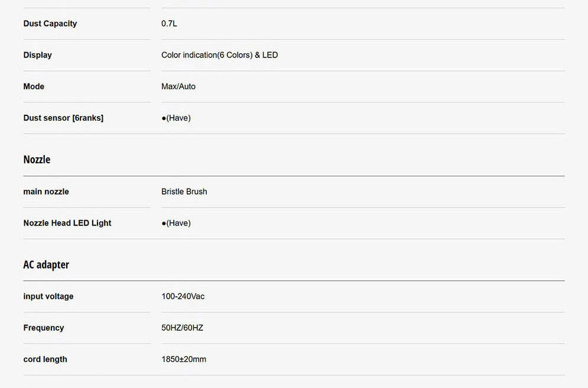Select the Color indication(6 Colors) & LED text
This screenshot has height=388, width=588.
pyautogui.click(x=219, y=55)
